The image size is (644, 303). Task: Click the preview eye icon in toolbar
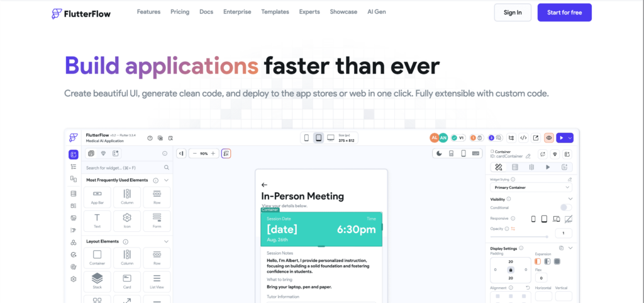click(548, 138)
